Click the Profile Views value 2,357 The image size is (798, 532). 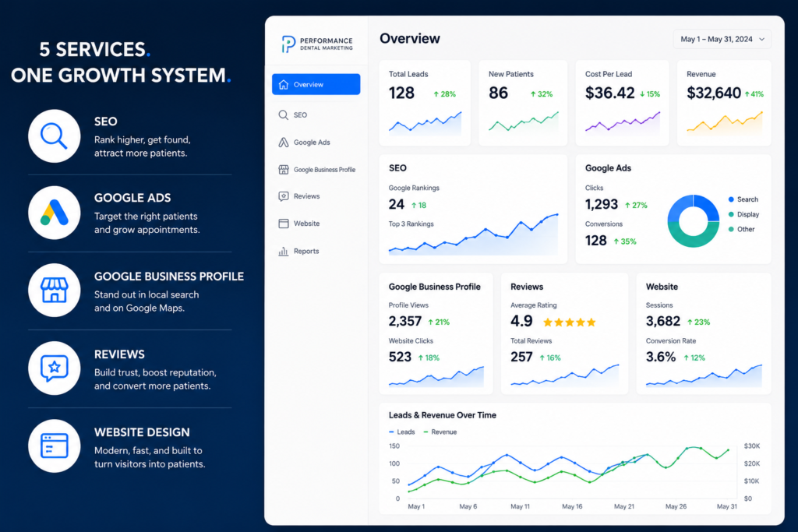[x=405, y=322]
